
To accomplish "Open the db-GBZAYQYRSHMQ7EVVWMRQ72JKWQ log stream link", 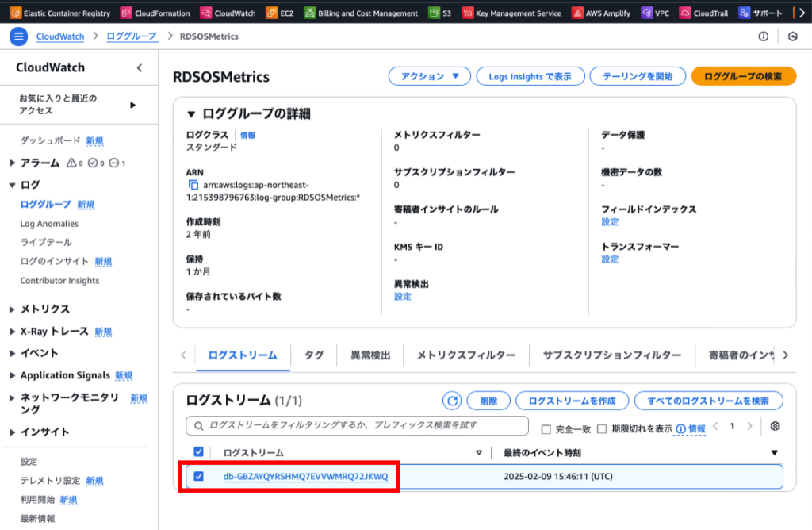I will coord(305,477).
